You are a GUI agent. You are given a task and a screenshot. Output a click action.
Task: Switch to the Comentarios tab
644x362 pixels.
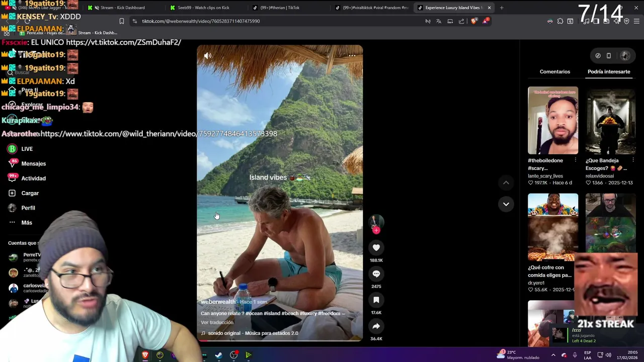(x=555, y=71)
